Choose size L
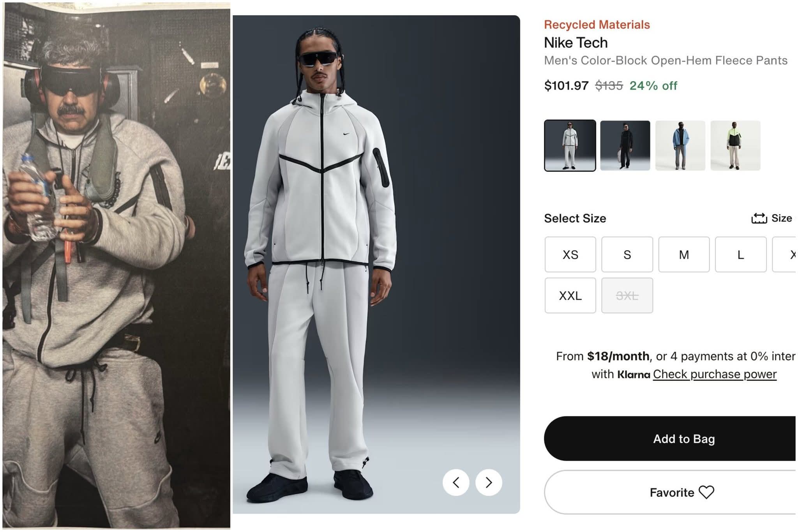Viewport: 798px width, 532px height. point(741,255)
